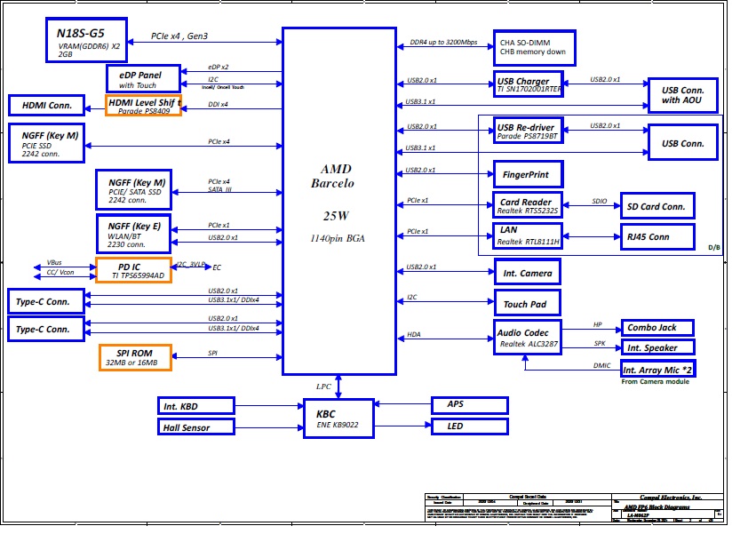Select the CHA SO-DIMM memory block

tap(535, 48)
